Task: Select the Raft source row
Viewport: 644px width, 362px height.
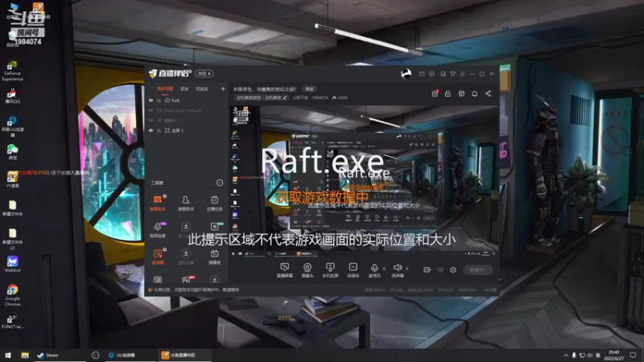Action: [x=188, y=100]
